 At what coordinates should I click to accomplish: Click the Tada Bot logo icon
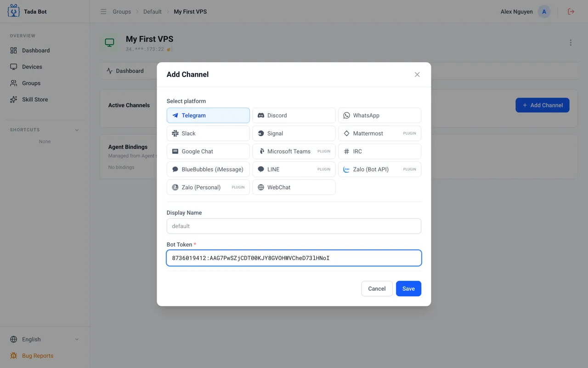pos(14,11)
